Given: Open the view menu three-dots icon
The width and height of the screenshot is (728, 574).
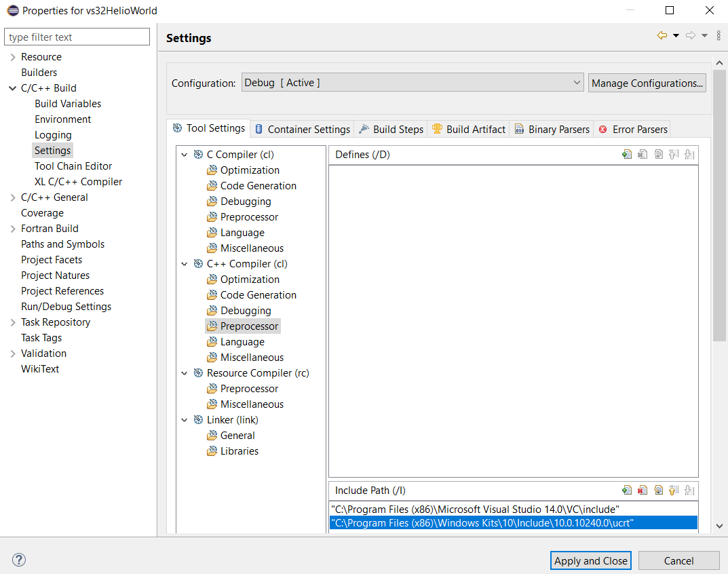Looking at the screenshot, I should point(719,35).
